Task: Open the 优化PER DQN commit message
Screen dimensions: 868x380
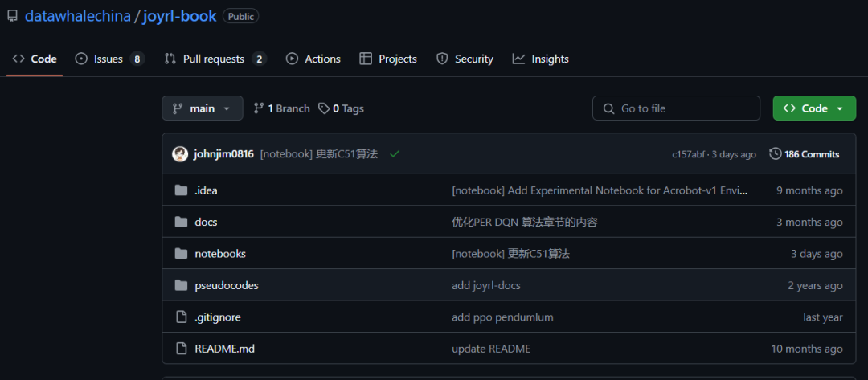Action: (524, 222)
